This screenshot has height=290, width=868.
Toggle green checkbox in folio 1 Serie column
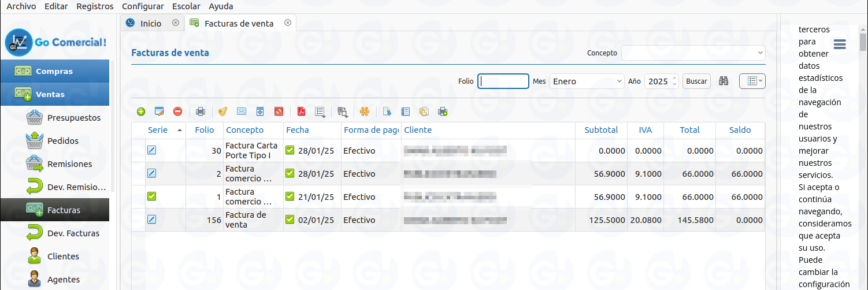pos(152,196)
